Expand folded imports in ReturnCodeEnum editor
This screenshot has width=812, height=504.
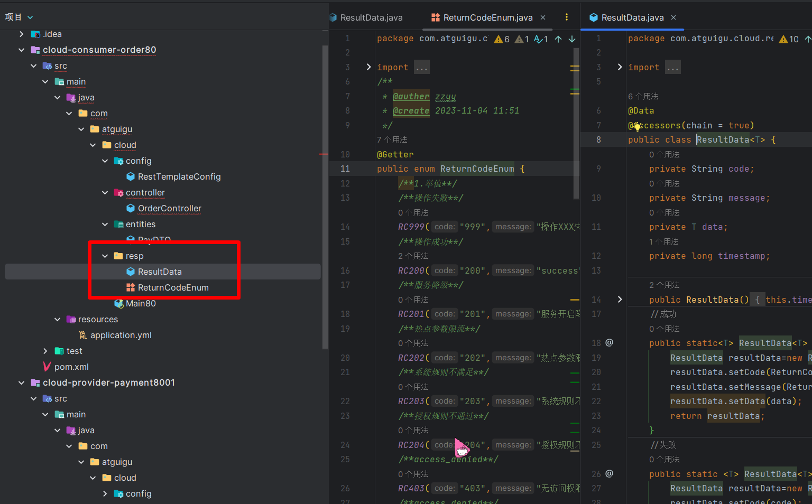[368, 67]
